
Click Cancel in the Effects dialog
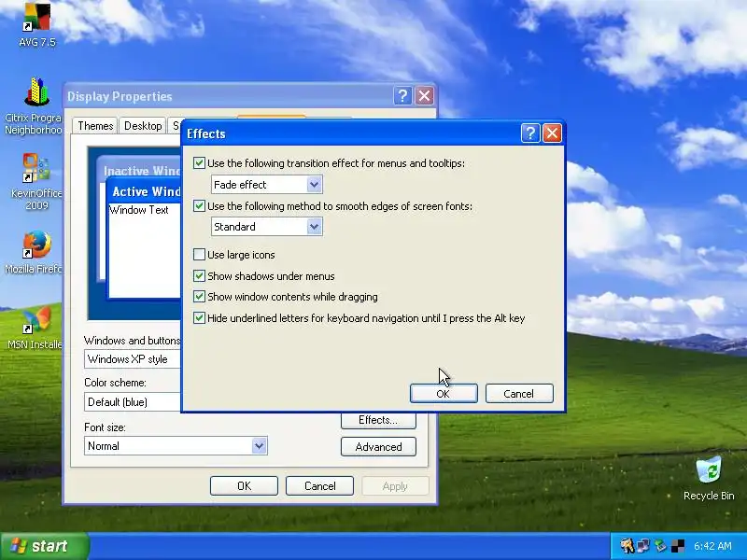click(x=519, y=394)
